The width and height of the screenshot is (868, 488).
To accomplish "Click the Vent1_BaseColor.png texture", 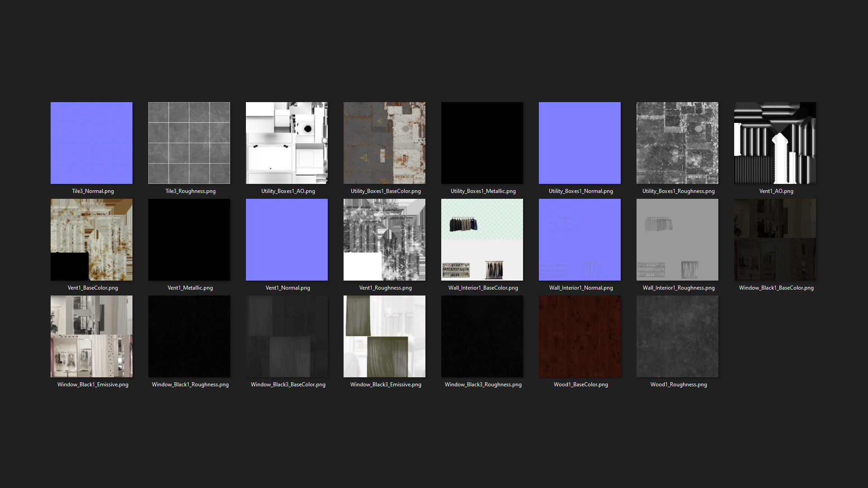I will [x=91, y=239].
